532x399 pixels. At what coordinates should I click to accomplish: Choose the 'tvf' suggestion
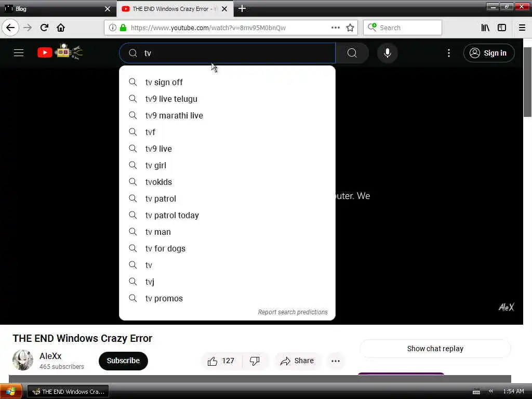pyautogui.click(x=228, y=132)
